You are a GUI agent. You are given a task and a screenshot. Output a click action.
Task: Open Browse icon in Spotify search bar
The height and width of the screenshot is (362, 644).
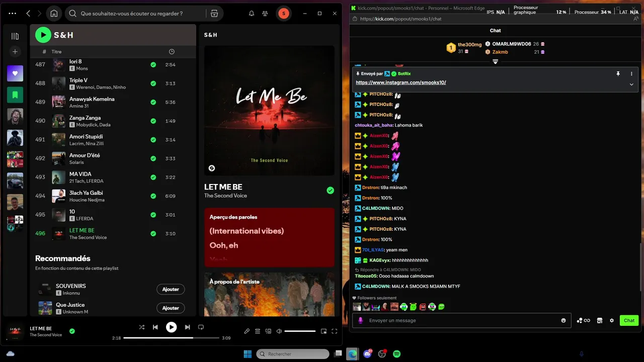[214, 14]
